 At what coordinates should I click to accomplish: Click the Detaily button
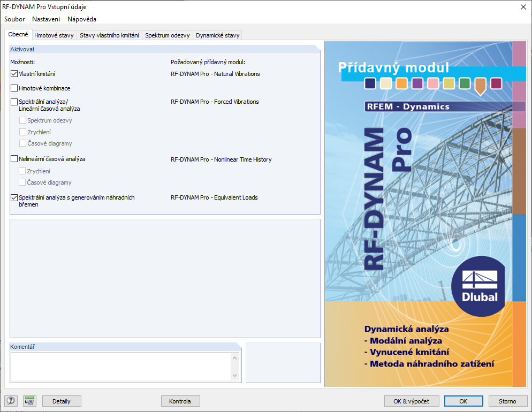point(62,401)
